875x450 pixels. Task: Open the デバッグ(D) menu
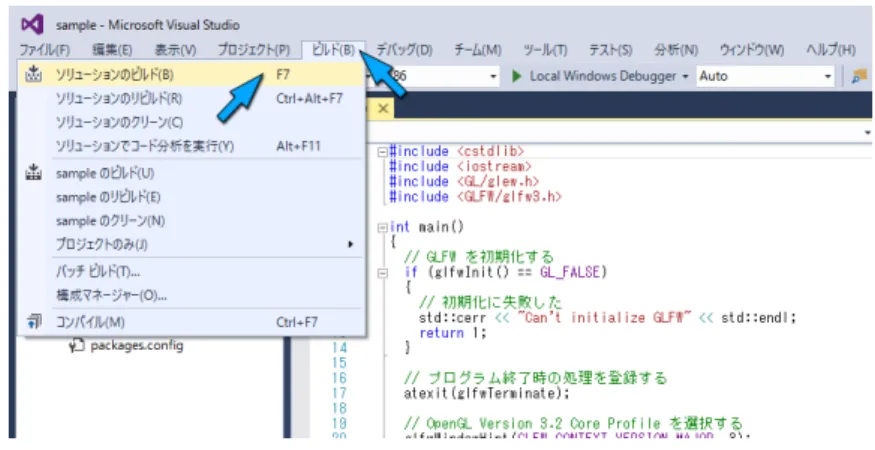tap(404, 50)
